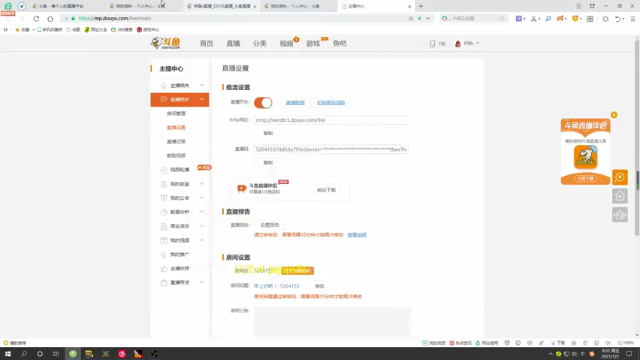This screenshot has height=360, width=640.
Task: Click the download button in the floating ad
Action: click(x=586, y=178)
